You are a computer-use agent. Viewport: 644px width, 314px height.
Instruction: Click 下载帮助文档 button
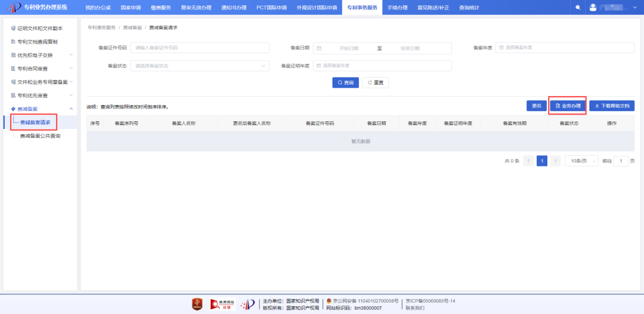[612, 106]
